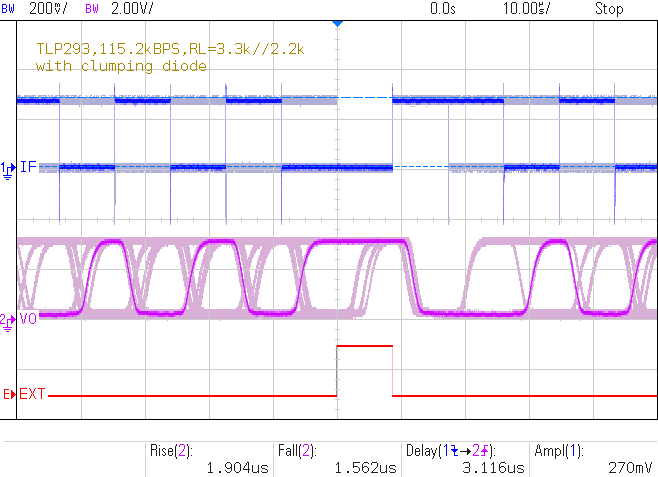Click the EXT channel label
This screenshot has height=477, width=658.
pyautogui.click(x=32, y=394)
